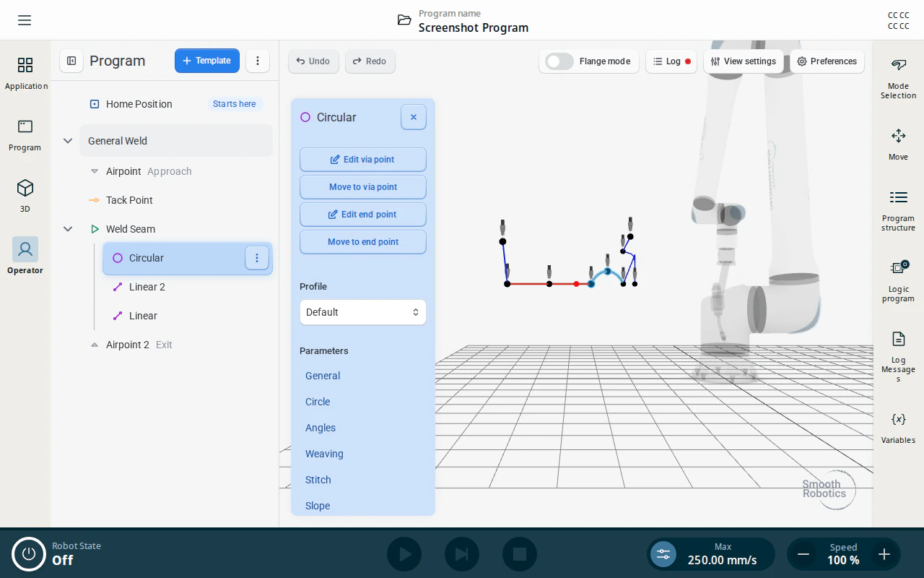Open the Log button
This screenshot has height=578, width=924.
click(x=671, y=61)
